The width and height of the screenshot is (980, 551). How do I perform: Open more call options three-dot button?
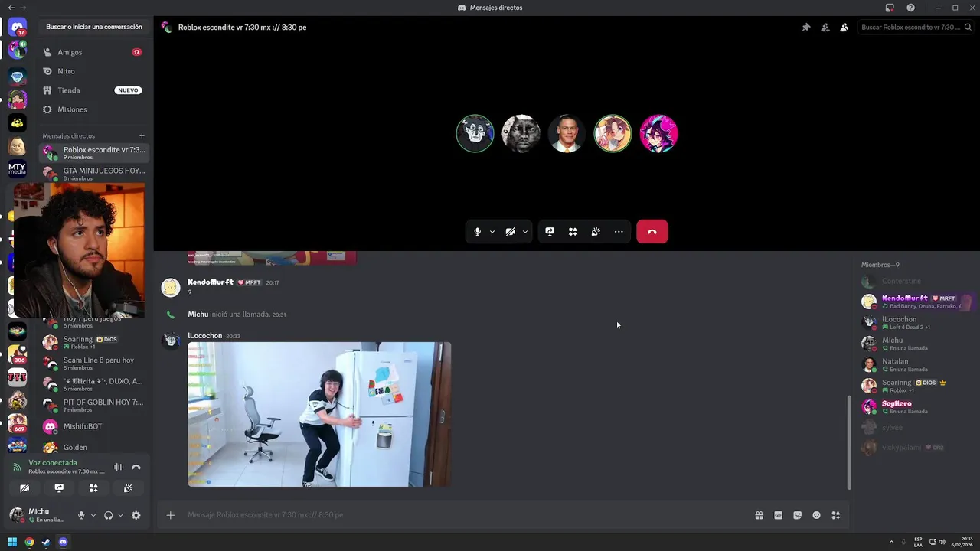[x=619, y=232]
